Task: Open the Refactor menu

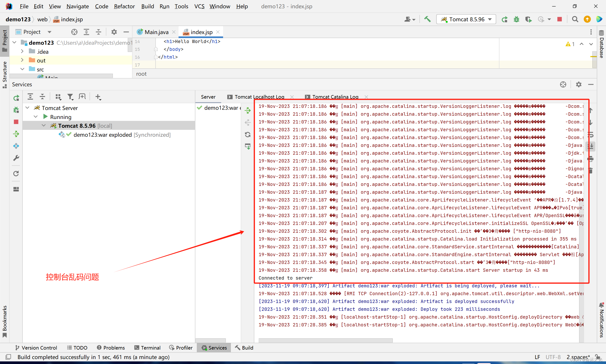Action: pos(124,6)
